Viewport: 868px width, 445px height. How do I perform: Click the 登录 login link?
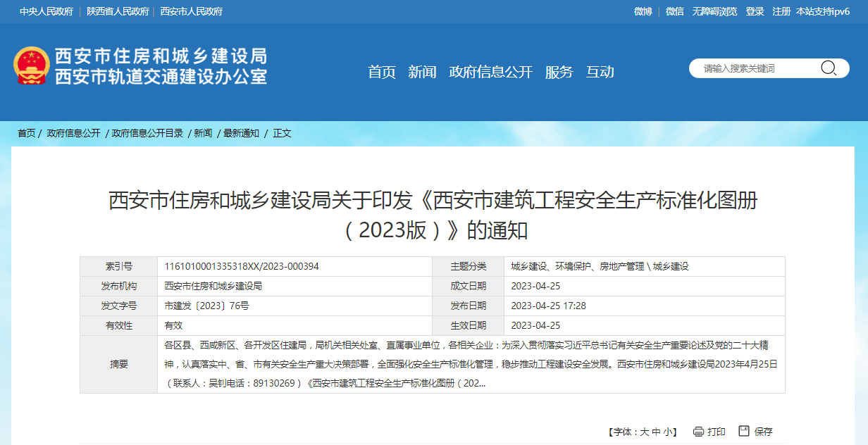point(755,11)
